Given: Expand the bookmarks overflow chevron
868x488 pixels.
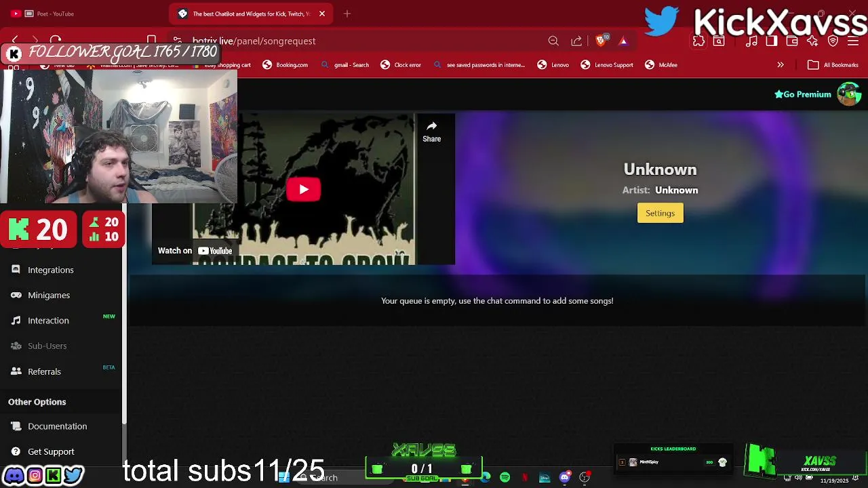Looking at the screenshot, I should 781,65.
